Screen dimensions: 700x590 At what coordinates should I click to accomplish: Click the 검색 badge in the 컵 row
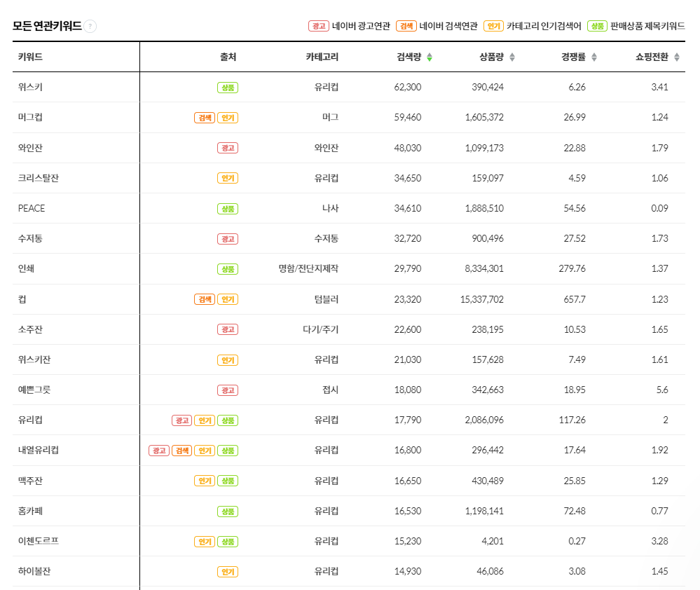click(x=205, y=299)
